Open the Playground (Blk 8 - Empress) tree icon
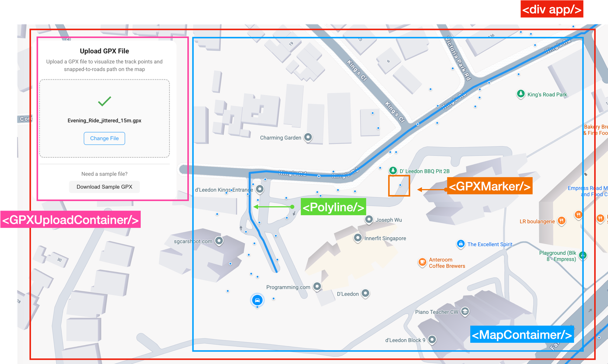 [x=583, y=256]
